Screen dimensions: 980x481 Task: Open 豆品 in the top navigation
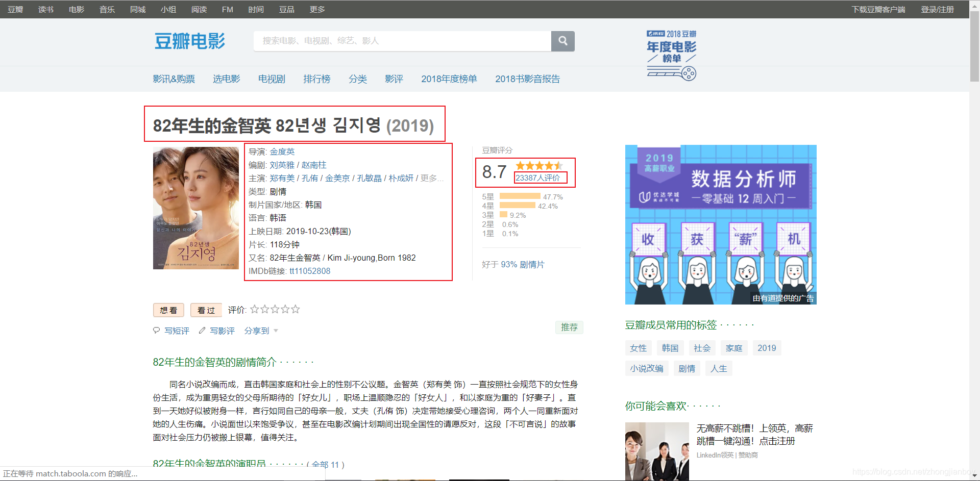287,9
